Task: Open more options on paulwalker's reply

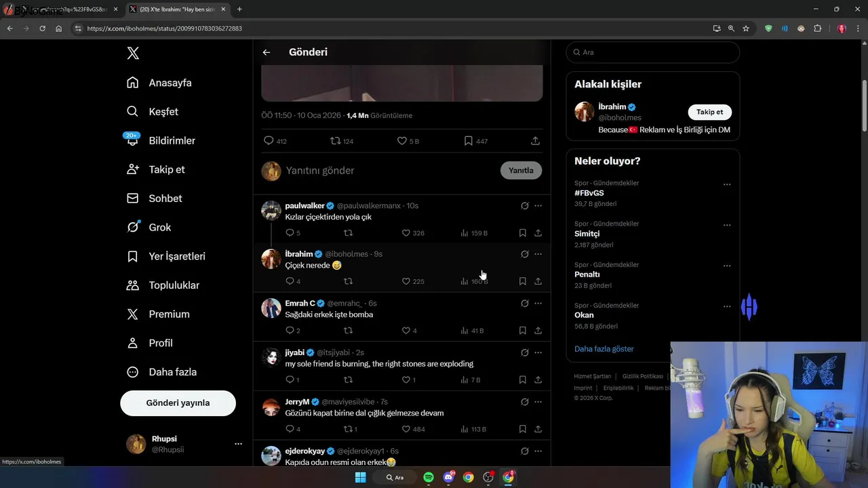Action: pyautogui.click(x=538, y=205)
